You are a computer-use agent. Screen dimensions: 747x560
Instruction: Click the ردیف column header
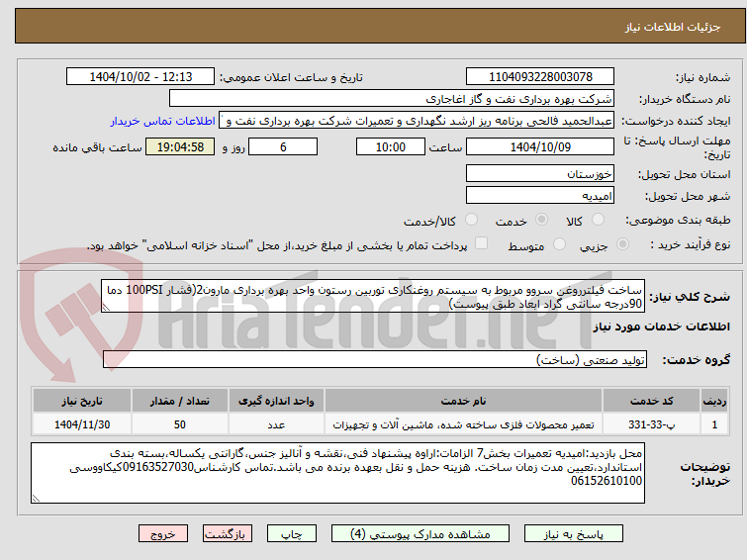(714, 401)
